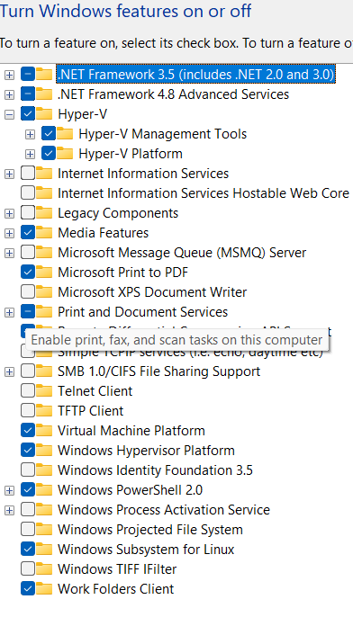The height and width of the screenshot is (644, 353).
Task: Enable Windows Projected File System checkbox
Action: (x=28, y=530)
